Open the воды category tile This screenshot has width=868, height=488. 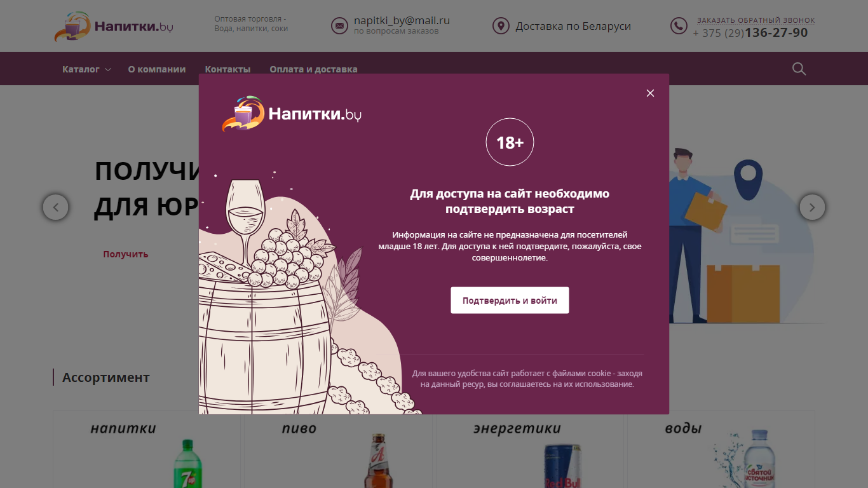point(721,449)
